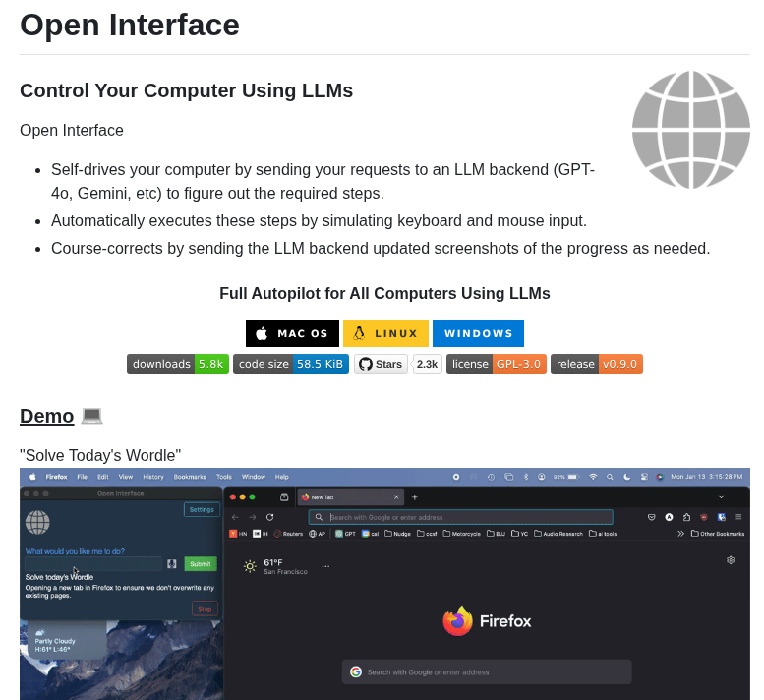The width and height of the screenshot is (764, 700).
Task: Click the Google search box under Firefox logo
Action: click(x=487, y=672)
